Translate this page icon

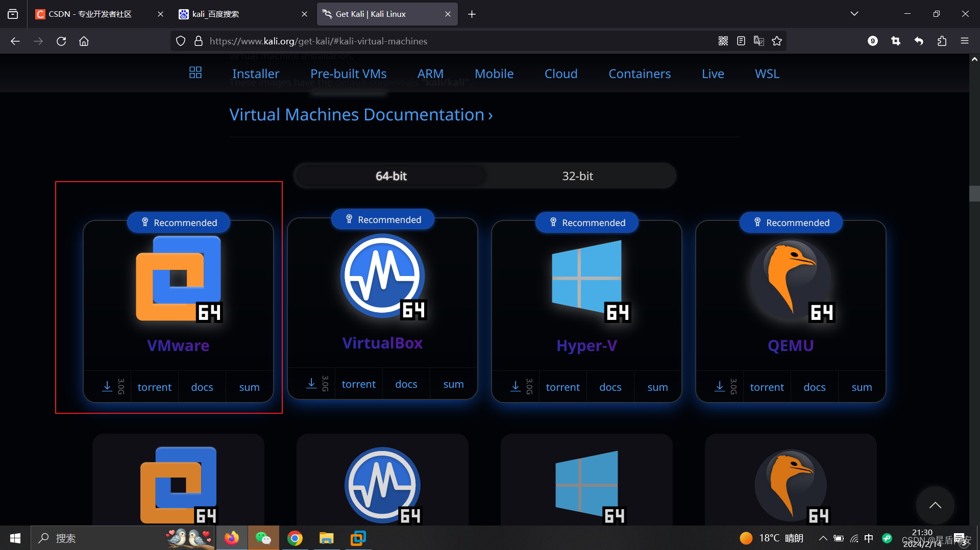[x=759, y=41]
